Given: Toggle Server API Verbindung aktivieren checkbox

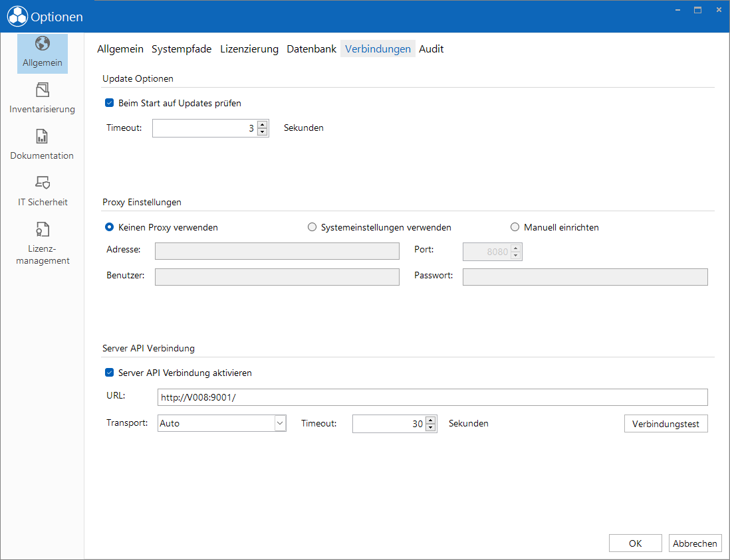Looking at the screenshot, I should (x=110, y=373).
